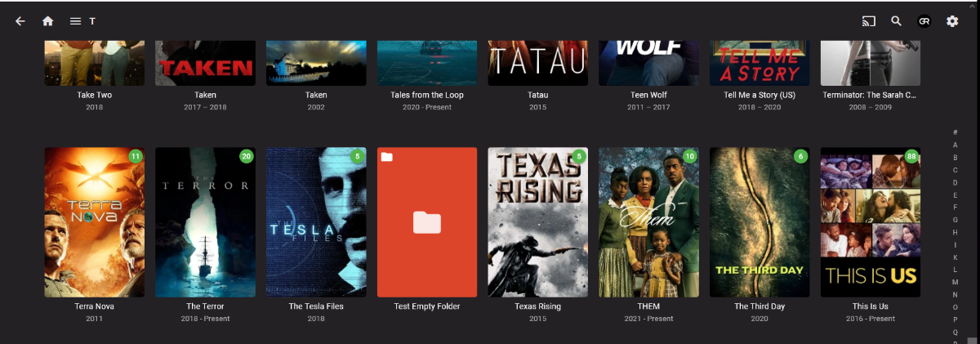Image resolution: width=980 pixels, height=344 pixels.
Task: Jump to letter F in alphabet picker
Action: [x=955, y=208]
